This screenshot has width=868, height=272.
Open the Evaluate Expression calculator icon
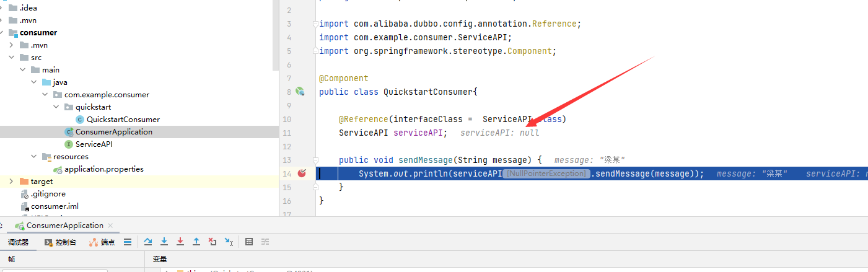click(249, 242)
